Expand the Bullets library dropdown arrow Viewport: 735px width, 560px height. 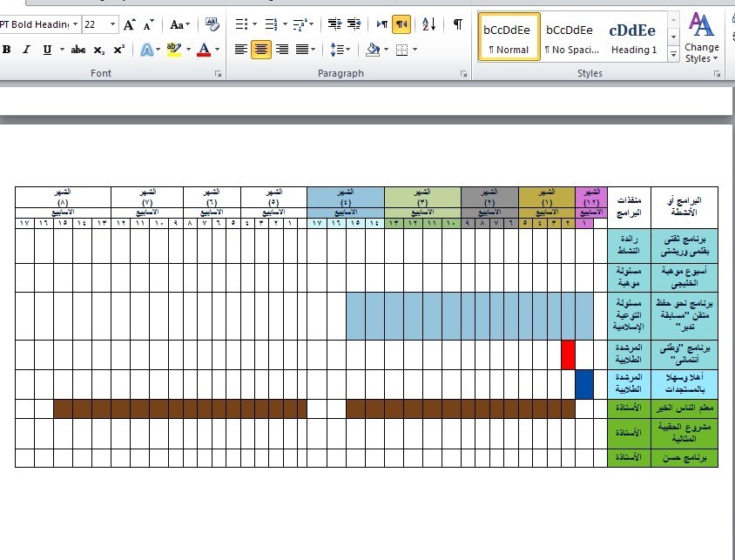tap(254, 24)
